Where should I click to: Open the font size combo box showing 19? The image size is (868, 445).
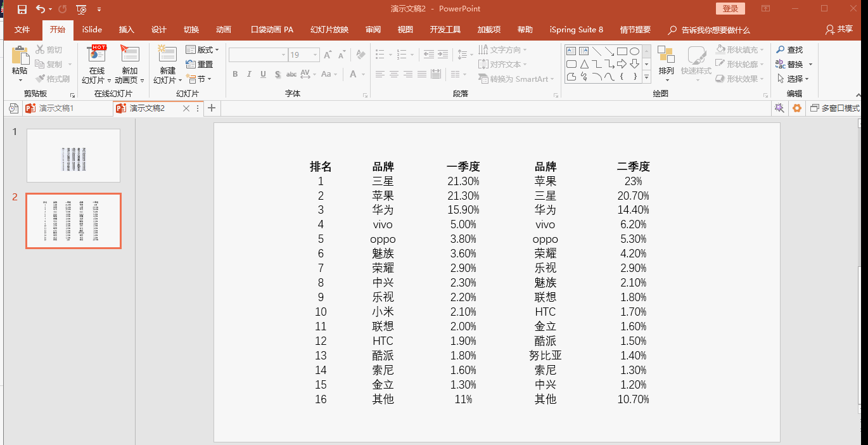click(x=303, y=55)
